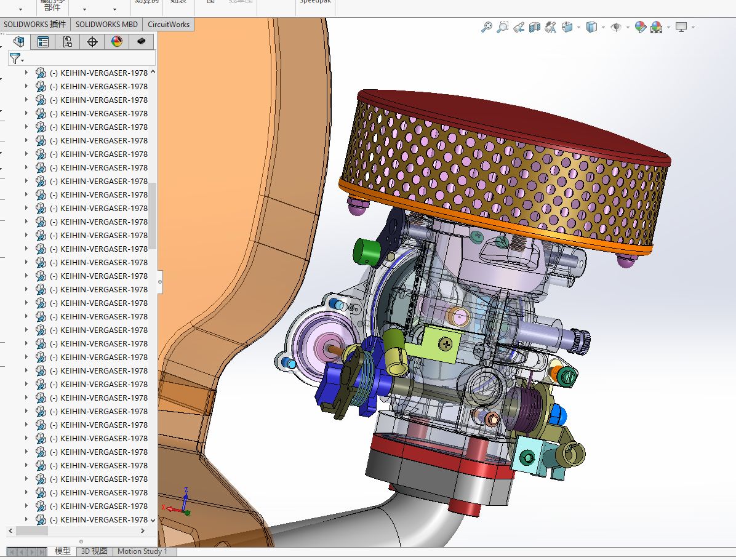Switch to the Motion Study 1 tab

coord(142,551)
